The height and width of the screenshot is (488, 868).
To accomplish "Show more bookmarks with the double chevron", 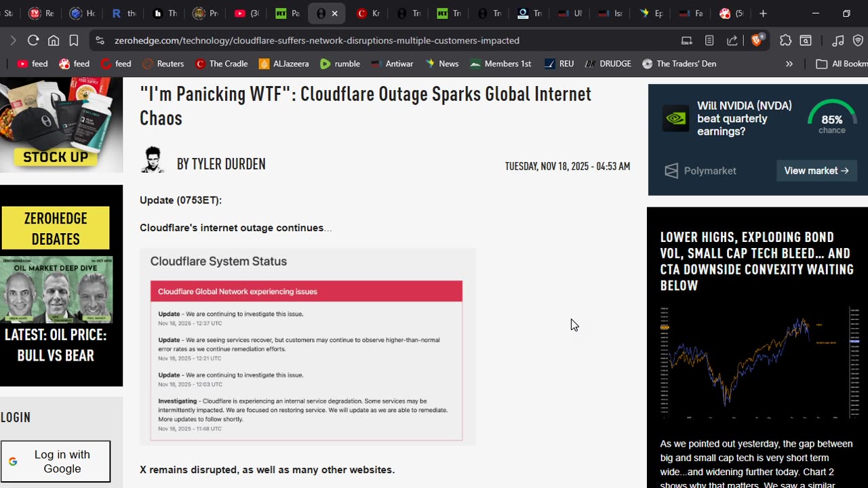I will (789, 64).
